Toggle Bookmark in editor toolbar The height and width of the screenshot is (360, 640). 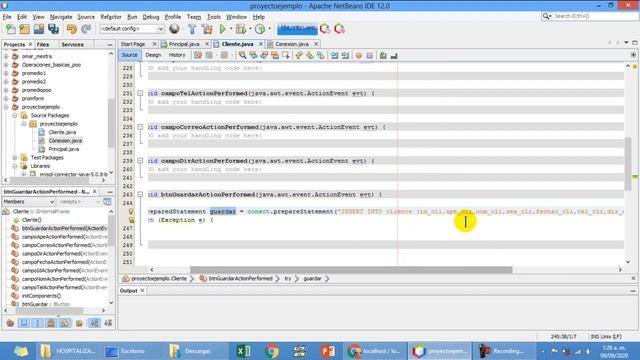click(321, 55)
